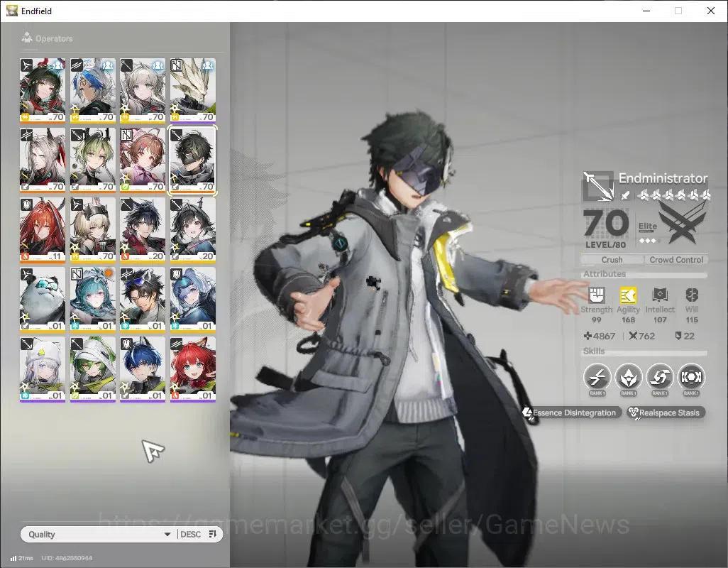Click the HP value 4867
This screenshot has height=568, width=728.
[x=600, y=336]
